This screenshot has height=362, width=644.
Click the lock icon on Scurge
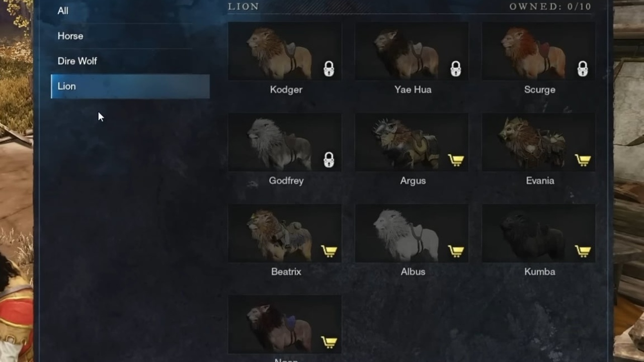[582, 68]
